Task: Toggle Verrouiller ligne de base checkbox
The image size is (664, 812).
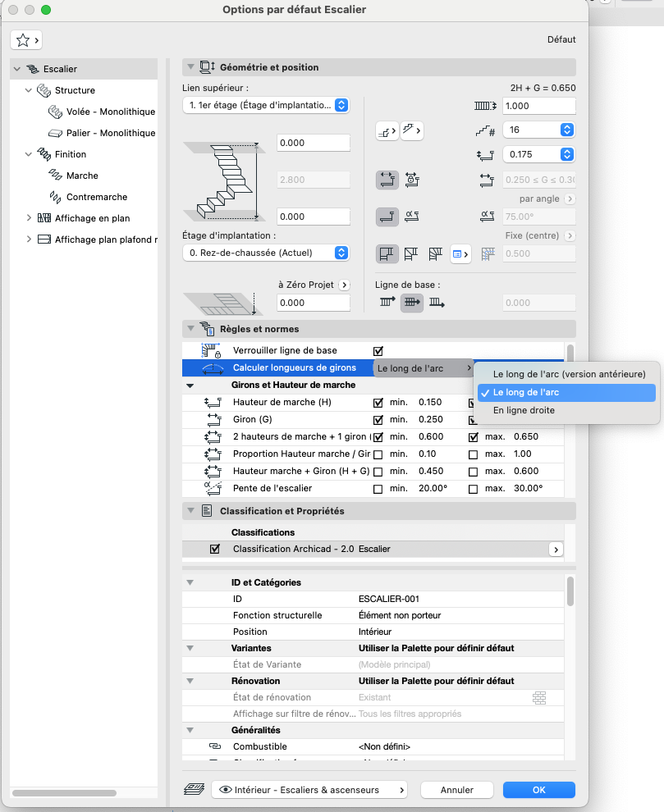Action: [x=378, y=351]
